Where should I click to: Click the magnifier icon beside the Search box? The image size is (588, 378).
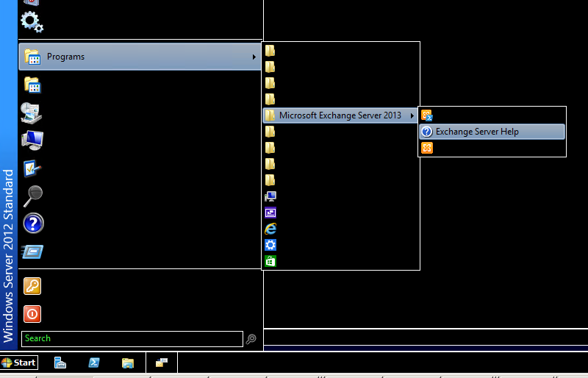[251, 339]
